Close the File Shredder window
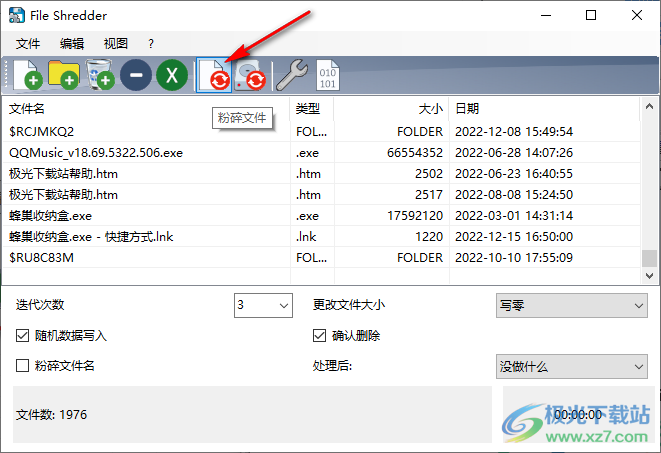 (637, 16)
